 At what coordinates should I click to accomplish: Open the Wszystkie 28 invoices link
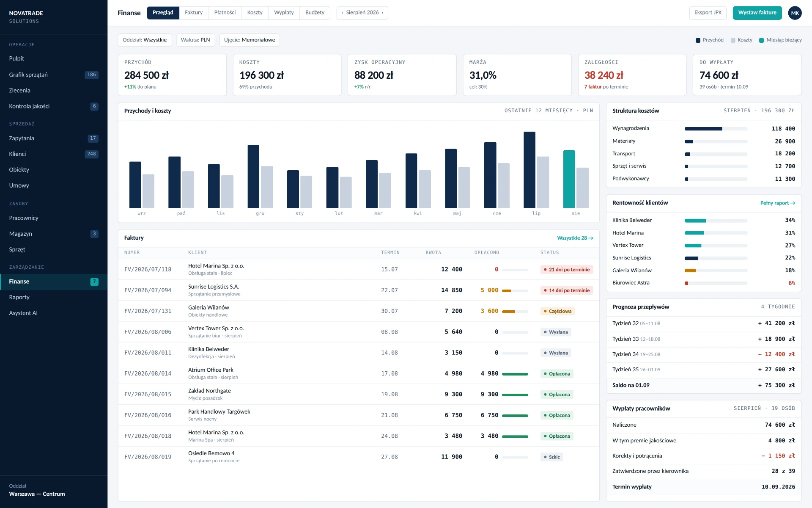click(575, 238)
